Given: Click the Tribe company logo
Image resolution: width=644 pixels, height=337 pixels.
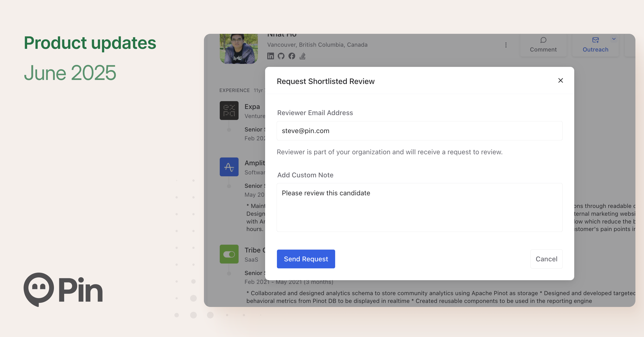Looking at the screenshot, I should [229, 254].
